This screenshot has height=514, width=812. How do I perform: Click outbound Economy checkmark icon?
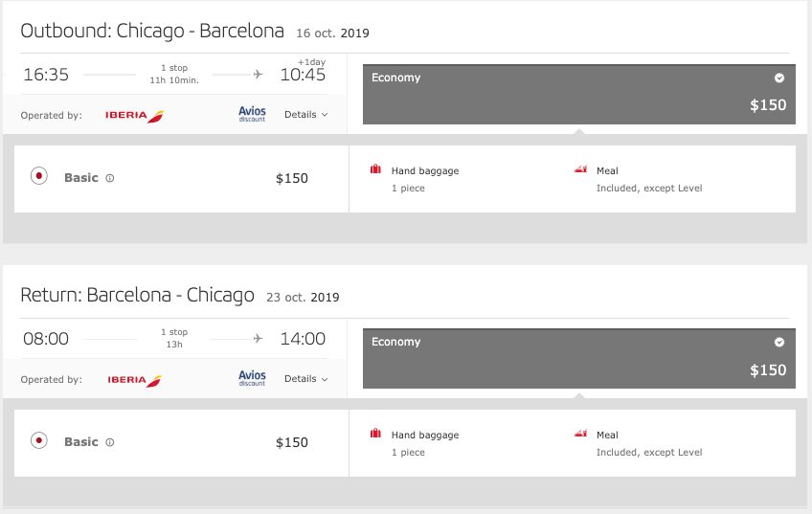point(778,78)
